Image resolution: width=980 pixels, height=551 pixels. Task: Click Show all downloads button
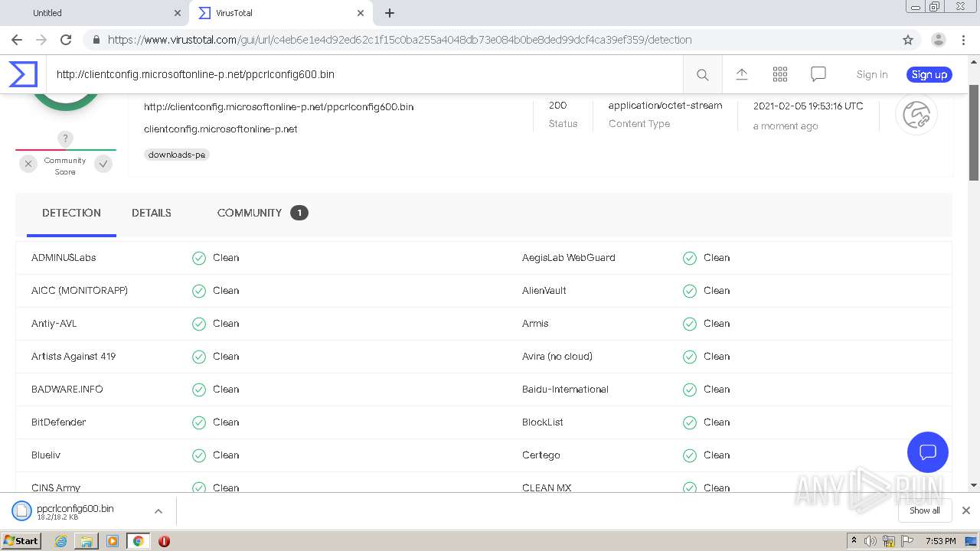[x=925, y=510]
